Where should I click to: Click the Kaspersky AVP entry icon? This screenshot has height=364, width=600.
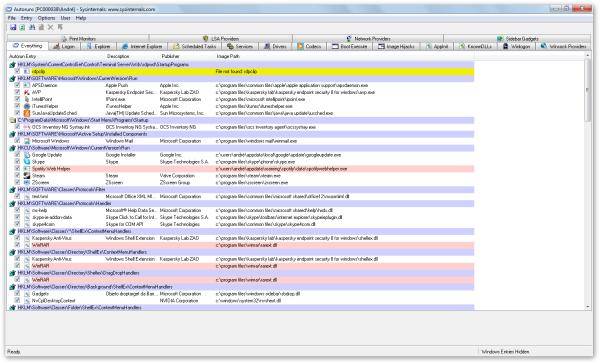click(x=27, y=92)
